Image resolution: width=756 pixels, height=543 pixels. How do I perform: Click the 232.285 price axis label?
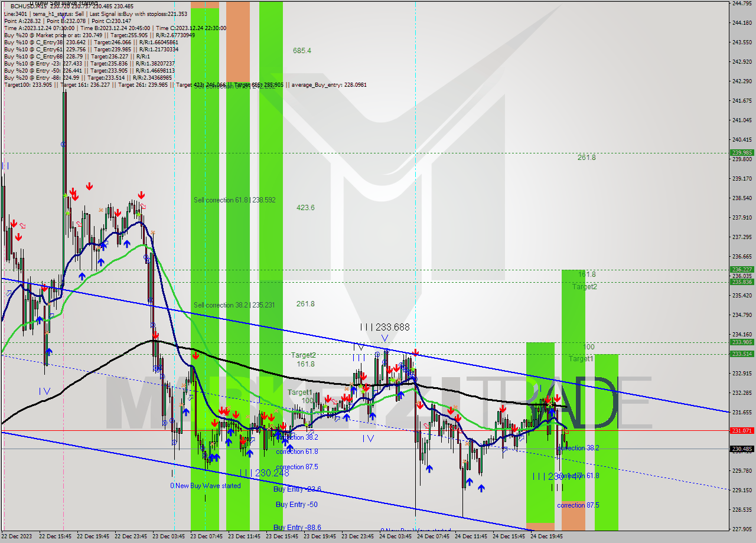pyautogui.click(x=742, y=392)
